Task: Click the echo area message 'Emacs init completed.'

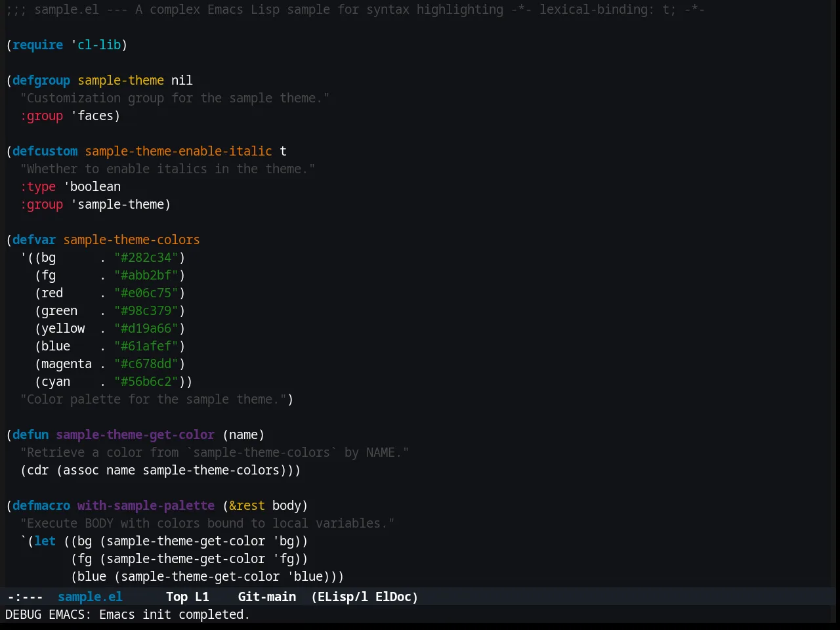Action: [x=175, y=614]
